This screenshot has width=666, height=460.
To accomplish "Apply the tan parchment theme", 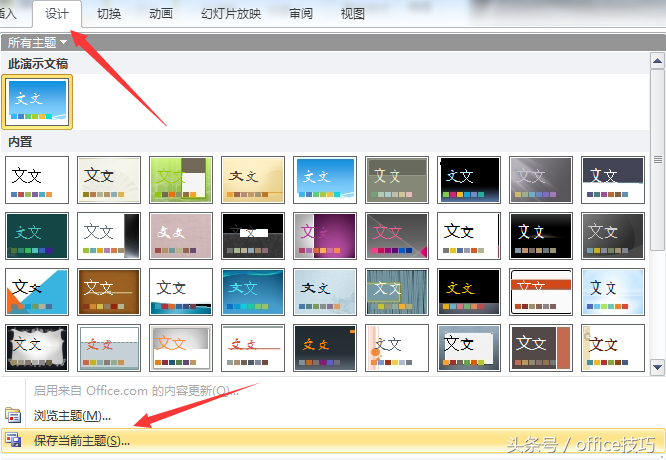I will click(253, 180).
